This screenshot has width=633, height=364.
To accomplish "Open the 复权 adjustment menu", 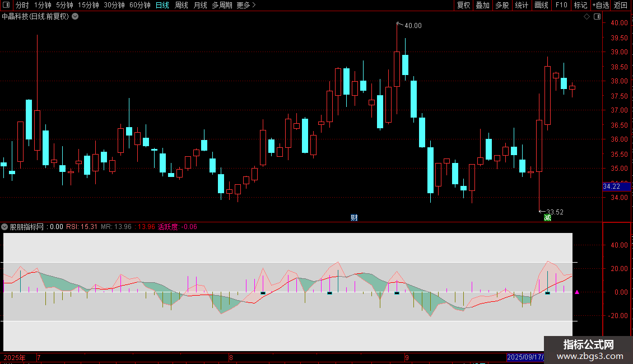I will click(x=463, y=5).
